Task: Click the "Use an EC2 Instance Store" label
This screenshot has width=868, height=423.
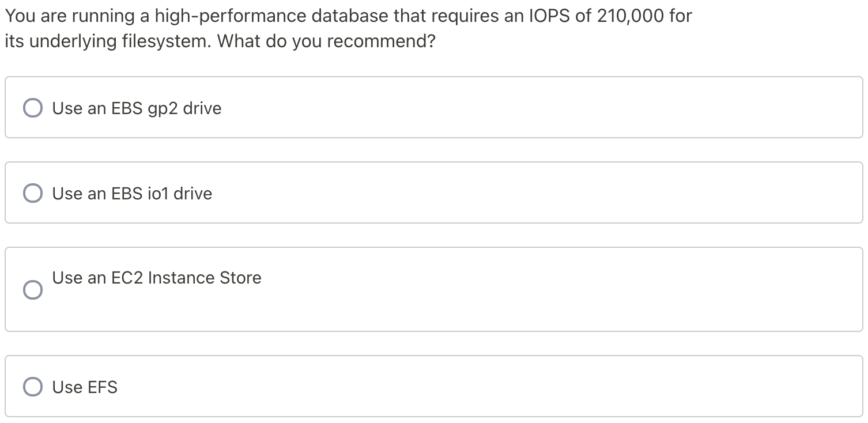Action: pyautogui.click(x=157, y=278)
